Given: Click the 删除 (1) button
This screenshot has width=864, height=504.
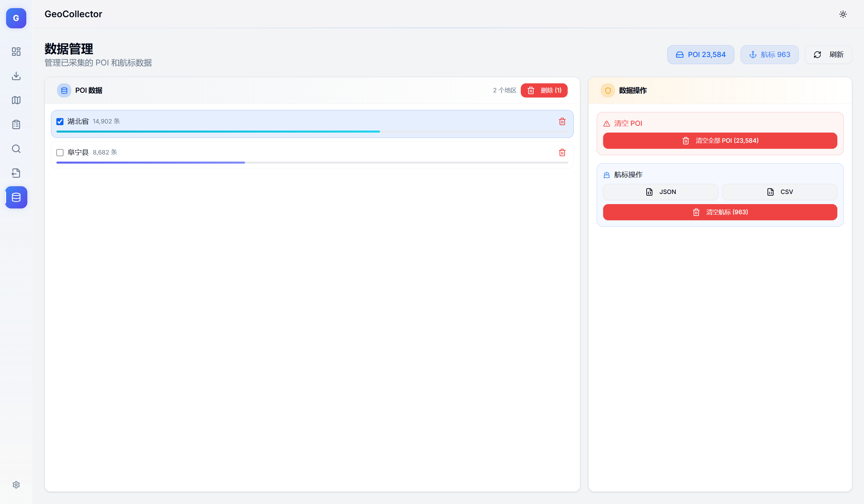Looking at the screenshot, I should click(544, 90).
